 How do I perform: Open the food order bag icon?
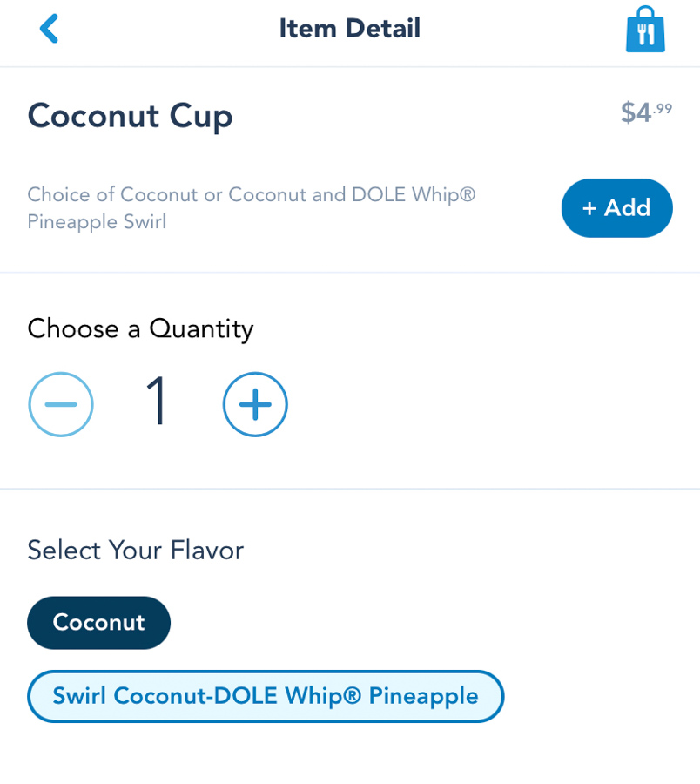[x=645, y=30]
